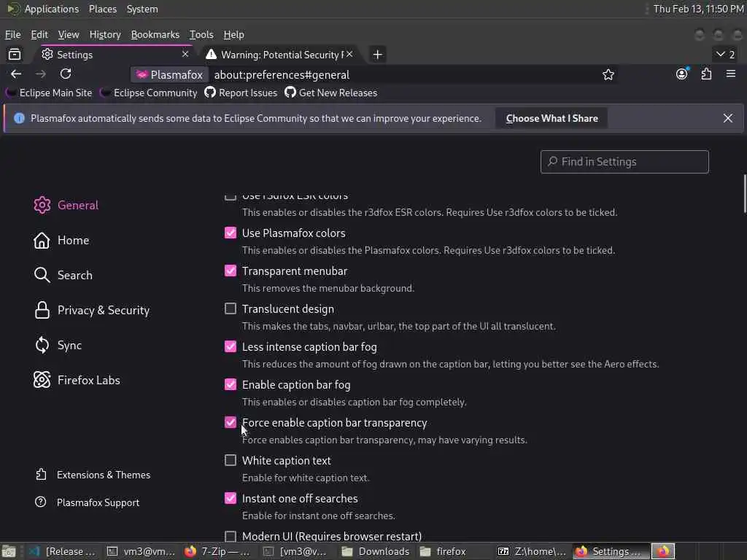Switch to Downloads folder in taskbar
This screenshot has width=747, height=560.
pyautogui.click(x=376, y=551)
